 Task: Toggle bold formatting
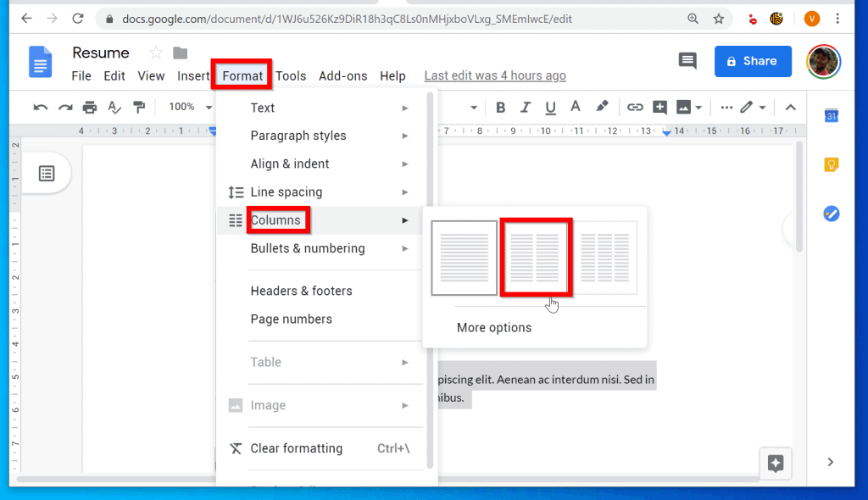click(500, 107)
